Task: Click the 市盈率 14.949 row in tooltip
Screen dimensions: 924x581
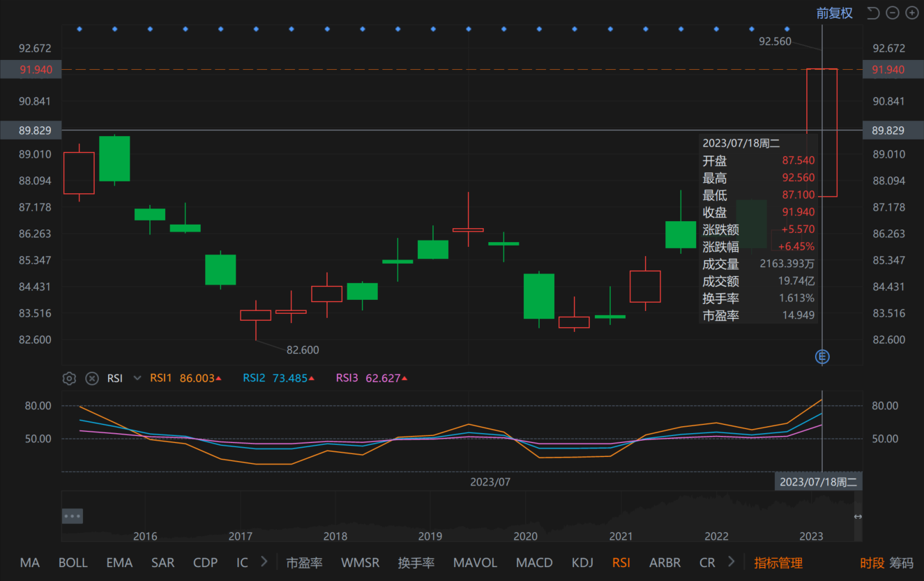Action: [758, 315]
